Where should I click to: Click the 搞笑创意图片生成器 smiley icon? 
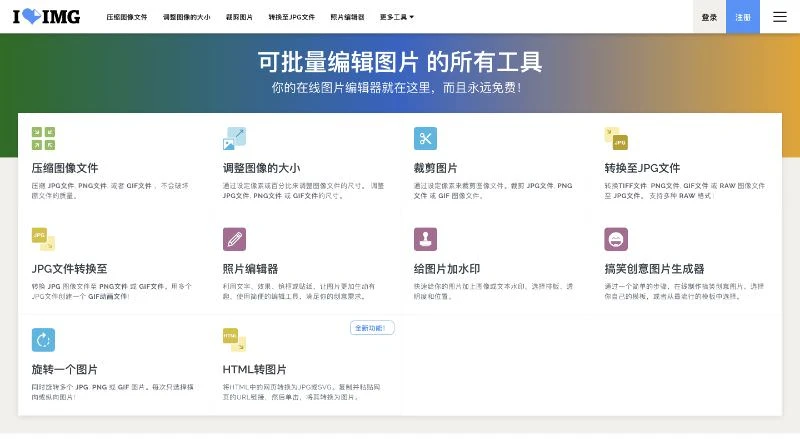tap(616, 239)
